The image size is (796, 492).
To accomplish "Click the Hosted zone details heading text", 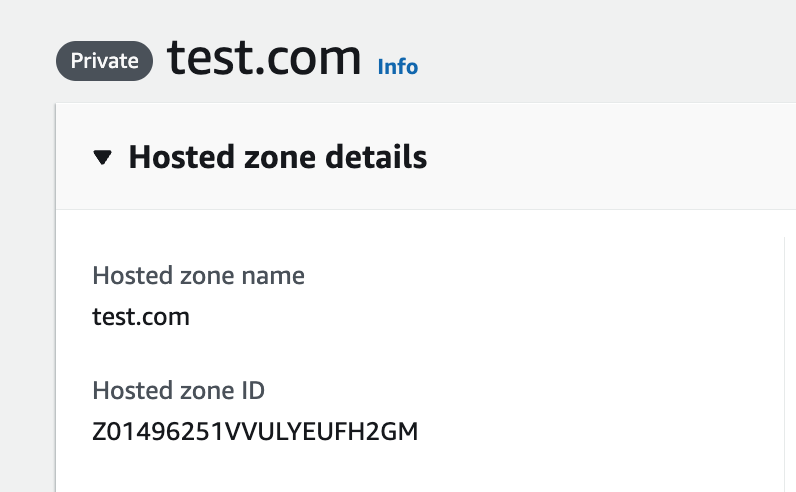I will pos(277,157).
